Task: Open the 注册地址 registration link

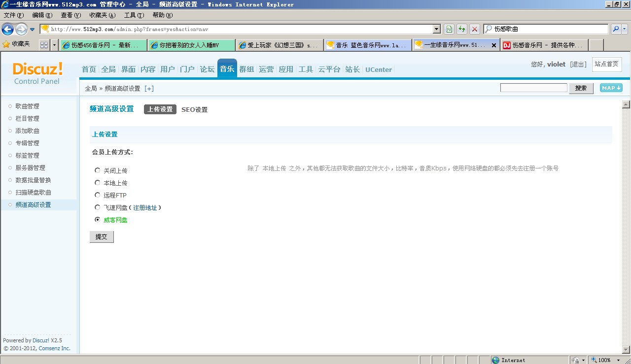Action: pos(145,208)
